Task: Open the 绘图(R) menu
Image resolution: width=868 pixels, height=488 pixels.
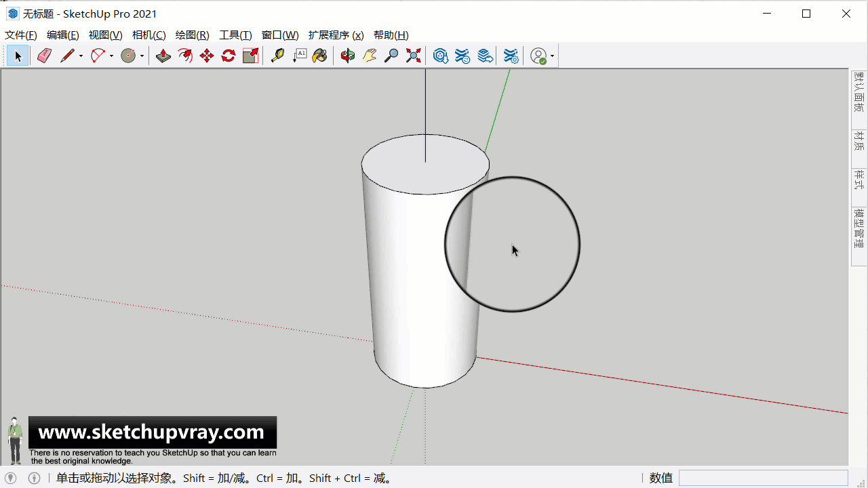Action: coord(193,35)
